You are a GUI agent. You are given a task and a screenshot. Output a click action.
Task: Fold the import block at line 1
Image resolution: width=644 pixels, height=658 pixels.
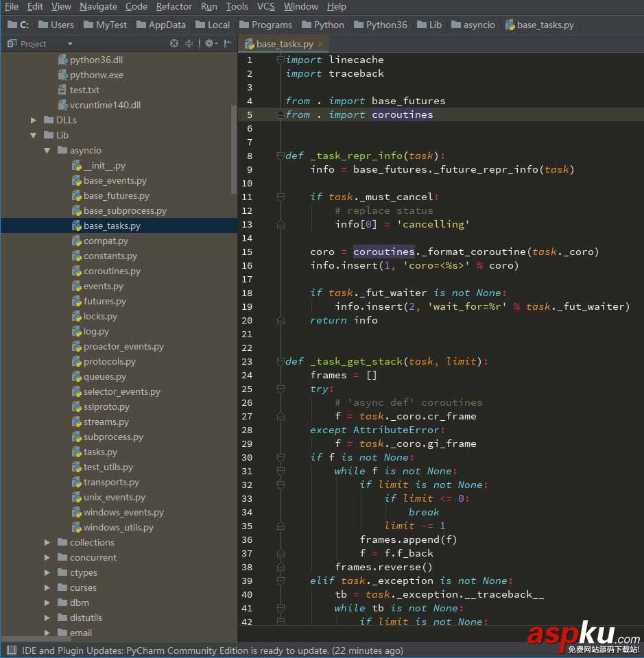click(281, 60)
